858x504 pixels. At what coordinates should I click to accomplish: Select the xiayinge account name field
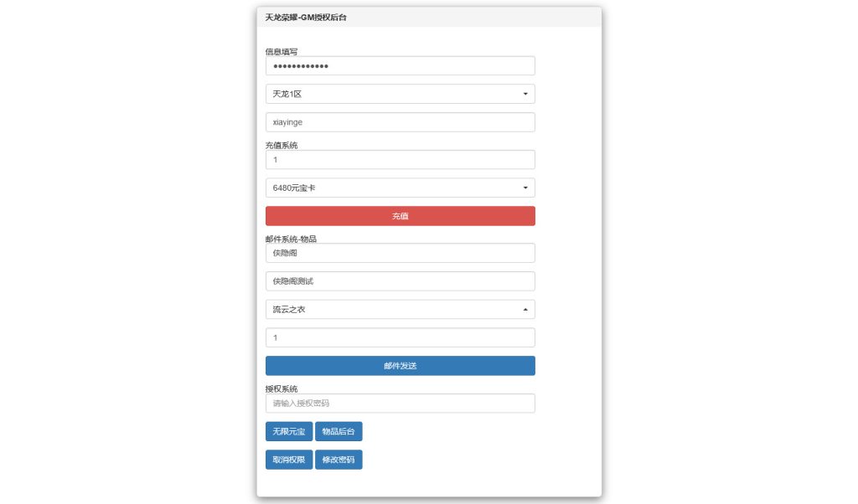coord(400,121)
